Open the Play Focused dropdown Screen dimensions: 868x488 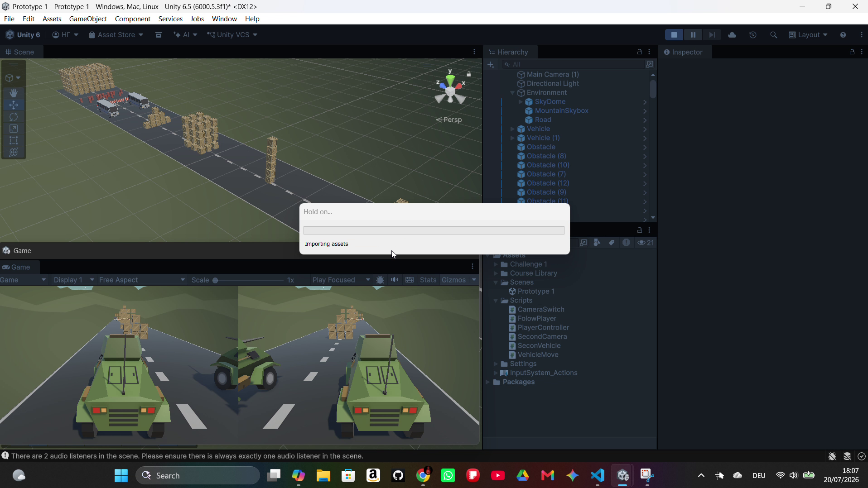click(341, 280)
